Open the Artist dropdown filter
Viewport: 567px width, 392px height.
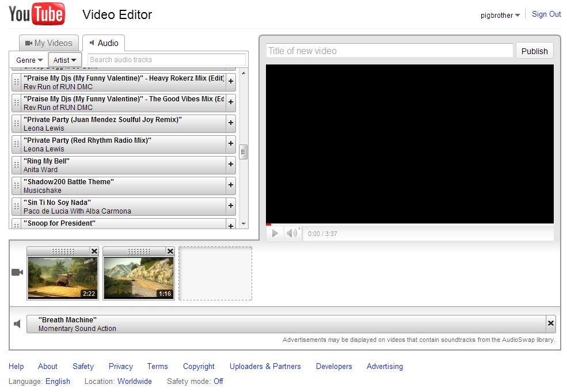pos(65,60)
